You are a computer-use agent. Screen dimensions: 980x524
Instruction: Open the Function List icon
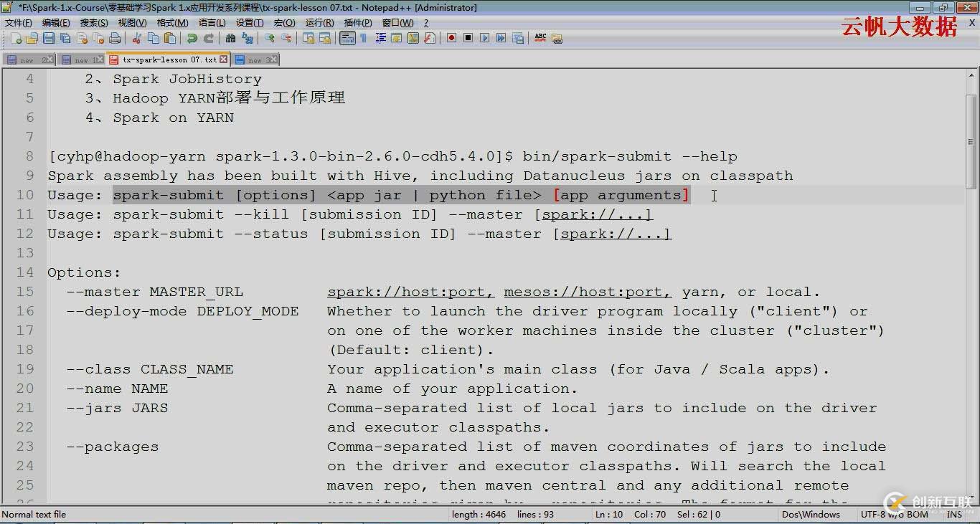[429, 38]
